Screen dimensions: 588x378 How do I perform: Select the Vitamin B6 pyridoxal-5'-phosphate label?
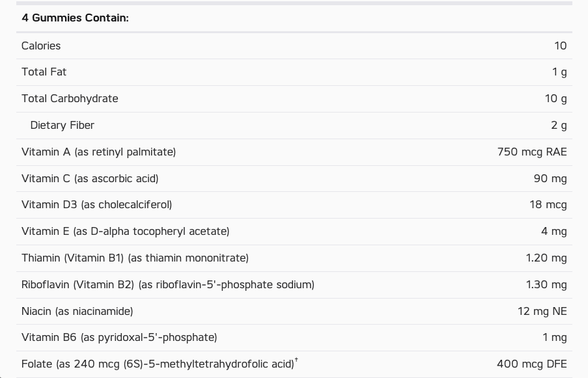[x=119, y=337]
